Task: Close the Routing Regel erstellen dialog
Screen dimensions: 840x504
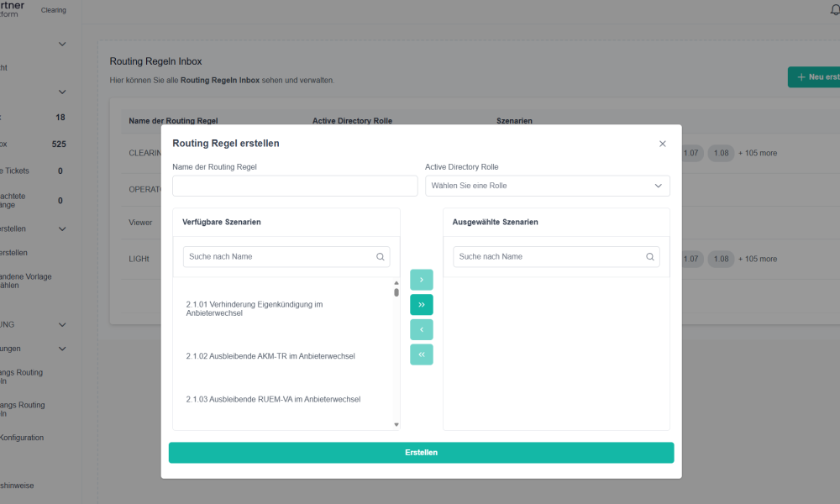Action: (x=662, y=144)
